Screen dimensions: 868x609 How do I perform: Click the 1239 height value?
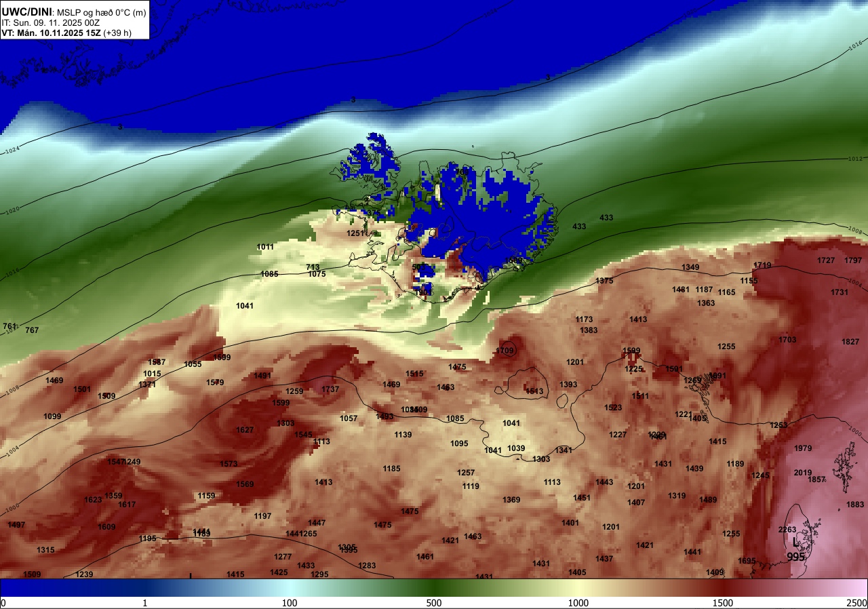84,574
